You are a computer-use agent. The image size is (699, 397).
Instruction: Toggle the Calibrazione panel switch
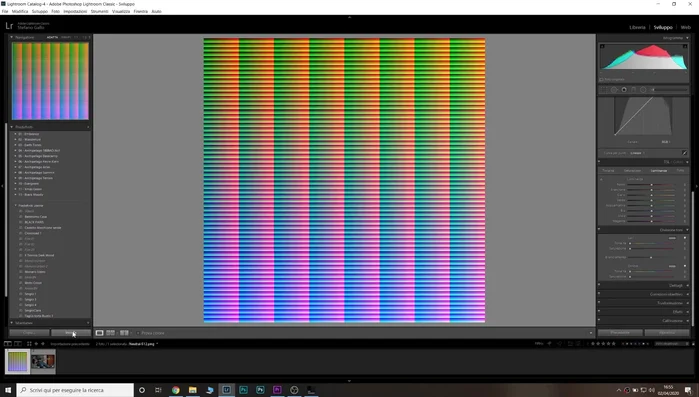click(599, 320)
